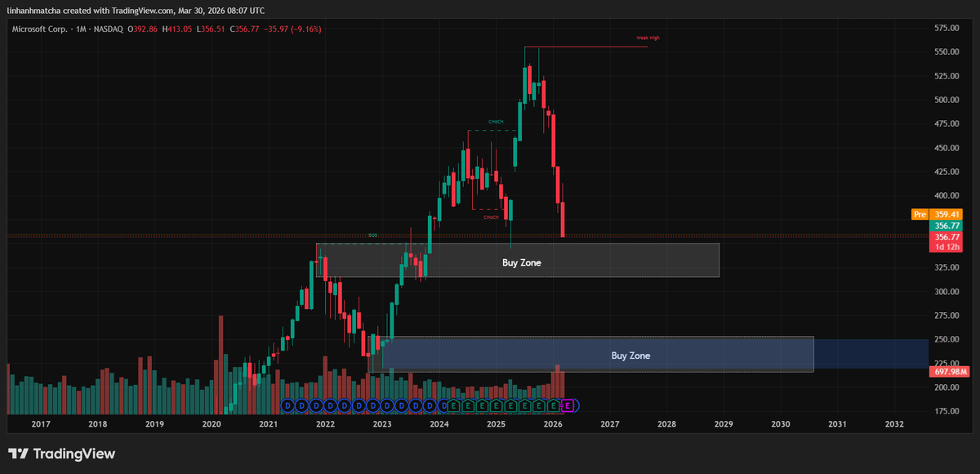
Task: Click the 2032 year label on time axis
Action: pyautogui.click(x=894, y=424)
